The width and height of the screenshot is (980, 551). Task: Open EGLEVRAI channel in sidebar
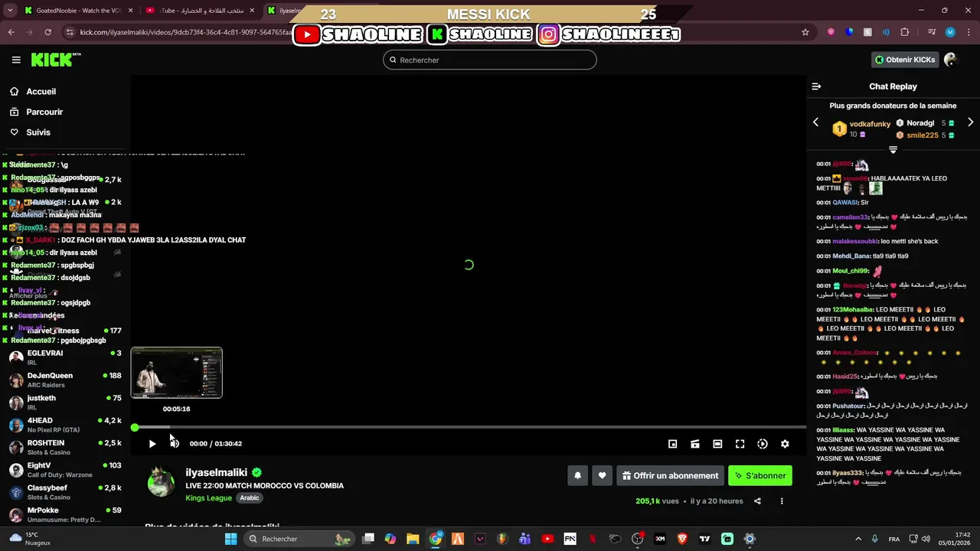click(65, 357)
